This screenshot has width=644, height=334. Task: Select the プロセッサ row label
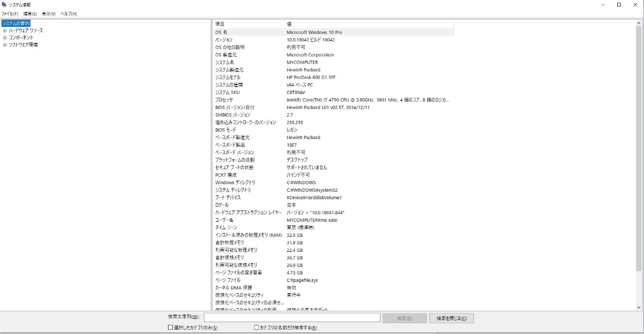point(224,100)
